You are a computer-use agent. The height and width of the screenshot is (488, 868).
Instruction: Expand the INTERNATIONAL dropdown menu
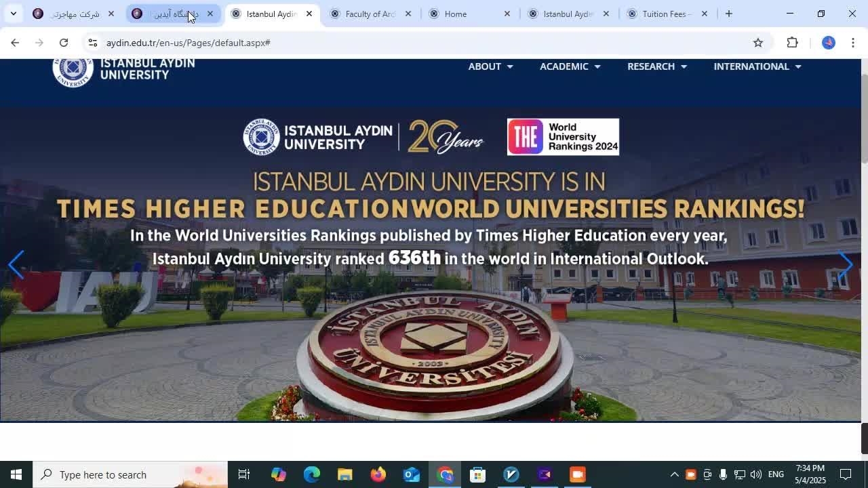[757, 66]
